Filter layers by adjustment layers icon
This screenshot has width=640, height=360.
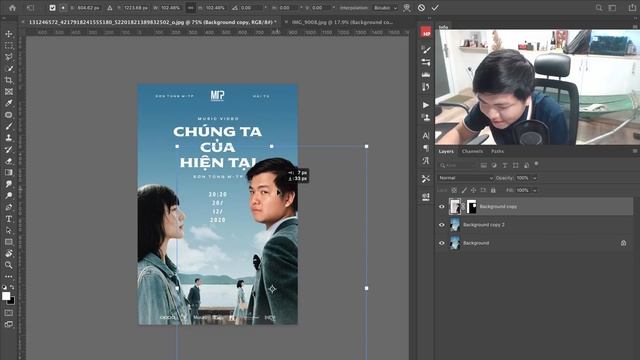[494, 165]
